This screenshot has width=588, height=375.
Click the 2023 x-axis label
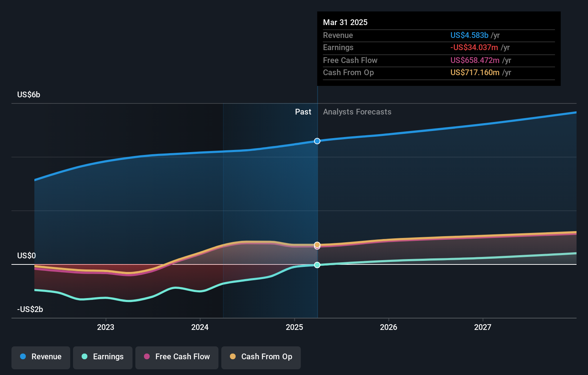tap(106, 327)
